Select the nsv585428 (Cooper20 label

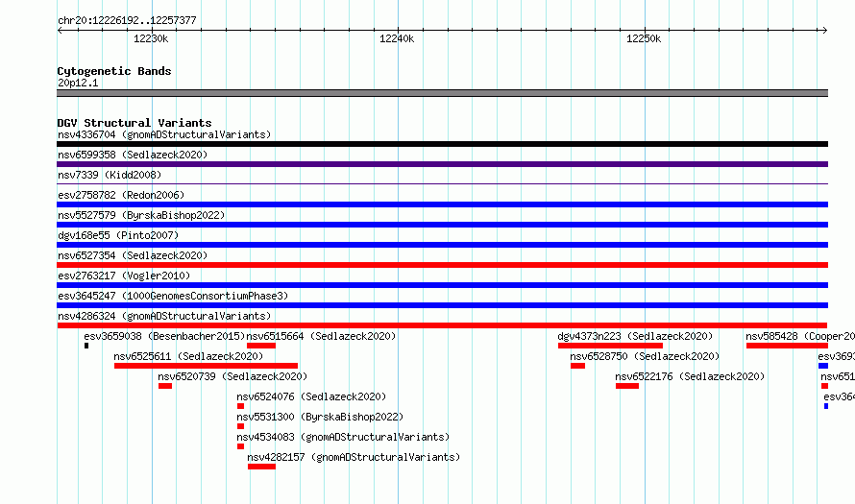point(800,336)
